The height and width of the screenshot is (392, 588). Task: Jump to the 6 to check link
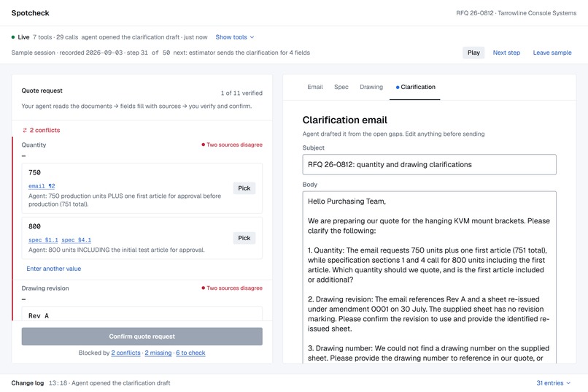[190, 353]
